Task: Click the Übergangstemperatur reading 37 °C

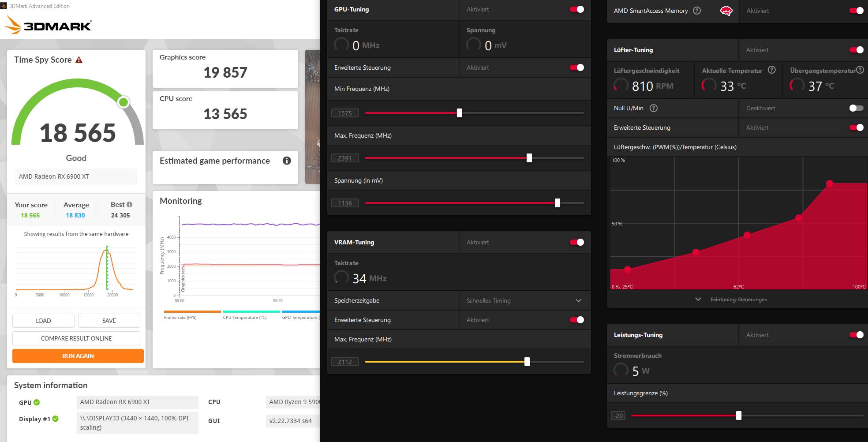Action: 822,86
